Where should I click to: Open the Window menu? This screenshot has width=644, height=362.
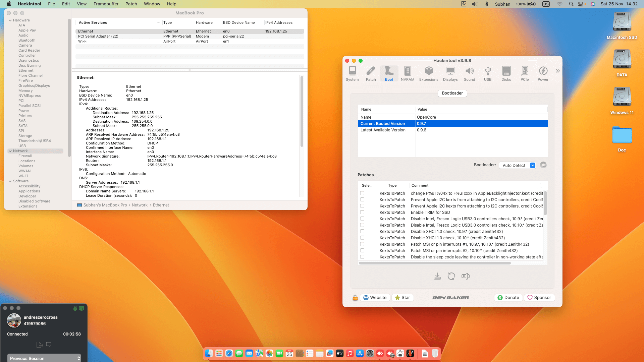[152, 4]
